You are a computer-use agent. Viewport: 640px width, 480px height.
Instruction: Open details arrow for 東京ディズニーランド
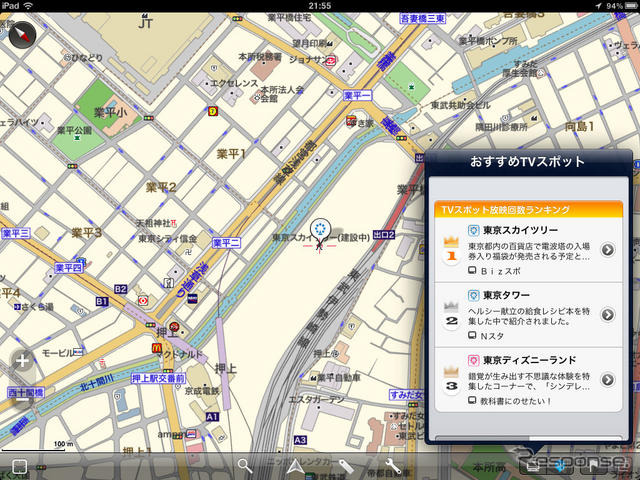tap(608, 380)
